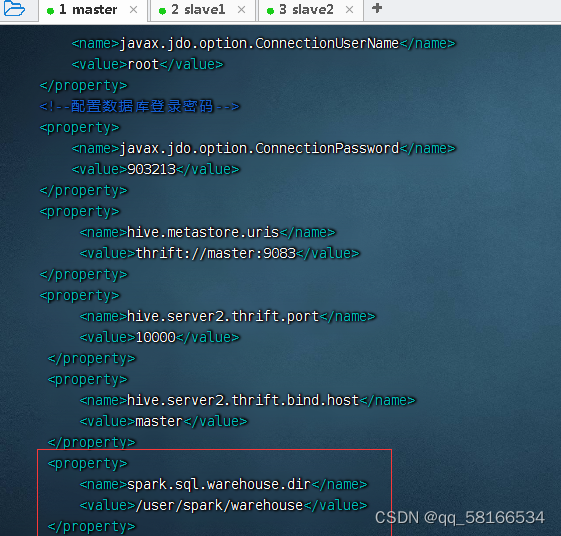
Task: Click the password value 903213
Action: click(x=152, y=169)
